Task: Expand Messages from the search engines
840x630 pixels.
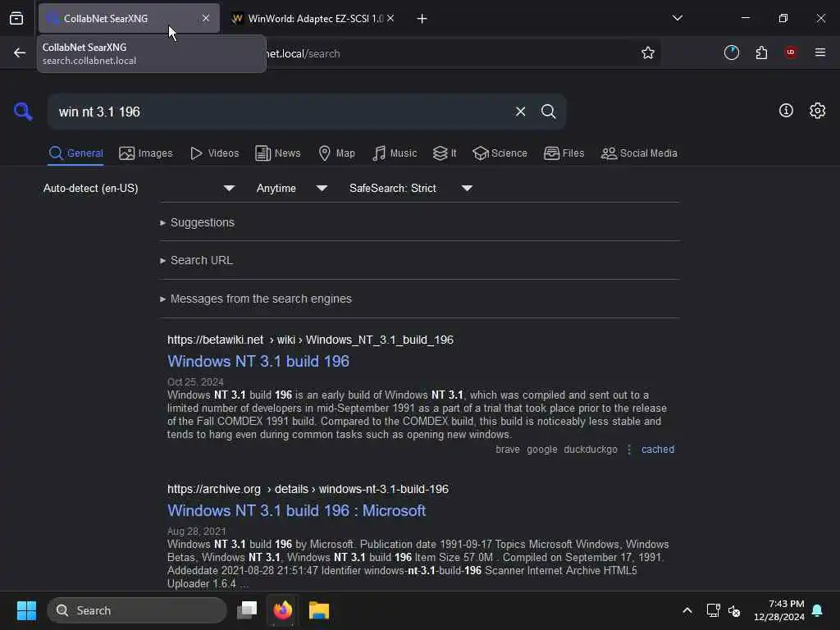Action: click(x=256, y=299)
